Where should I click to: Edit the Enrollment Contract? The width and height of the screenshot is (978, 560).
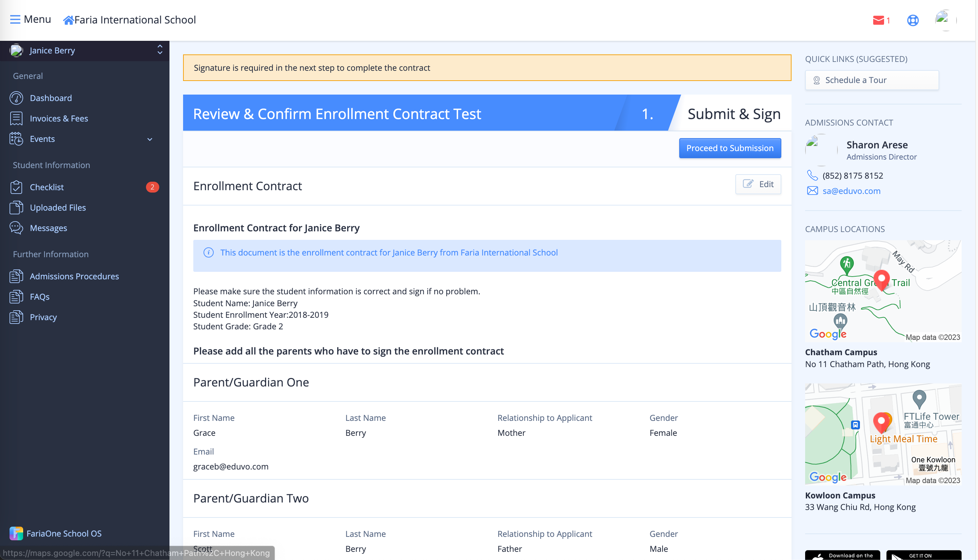click(758, 184)
